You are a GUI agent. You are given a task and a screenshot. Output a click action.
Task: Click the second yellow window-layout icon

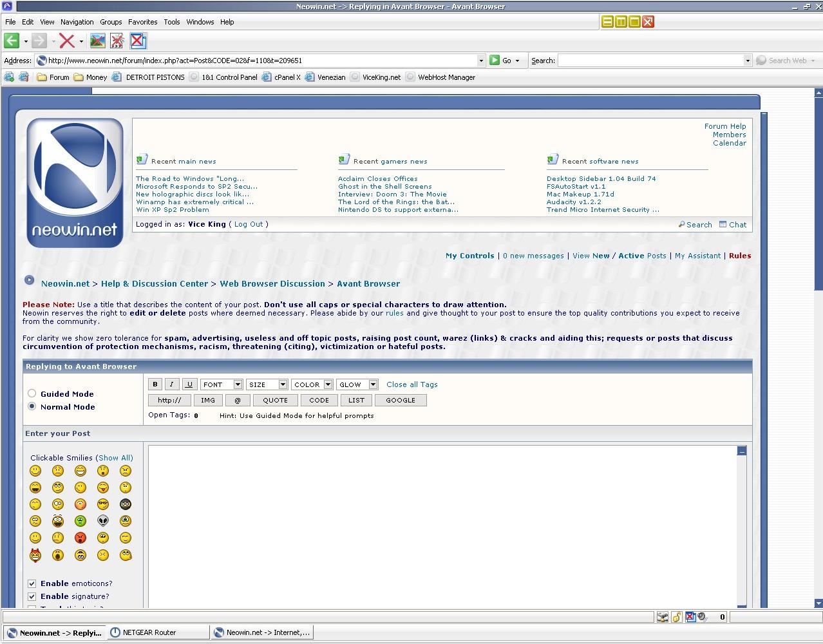pyautogui.click(x=621, y=22)
